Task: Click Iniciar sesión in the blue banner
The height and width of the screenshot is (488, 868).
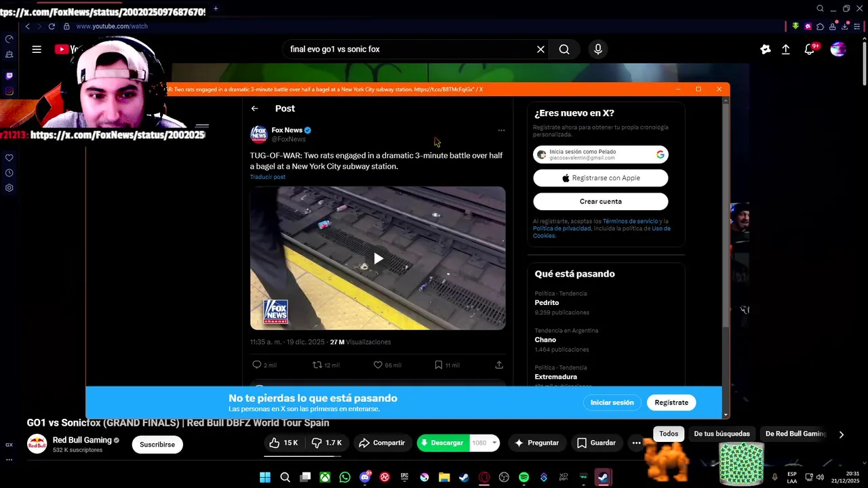Action: pyautogui.click(x=612, y=403)
